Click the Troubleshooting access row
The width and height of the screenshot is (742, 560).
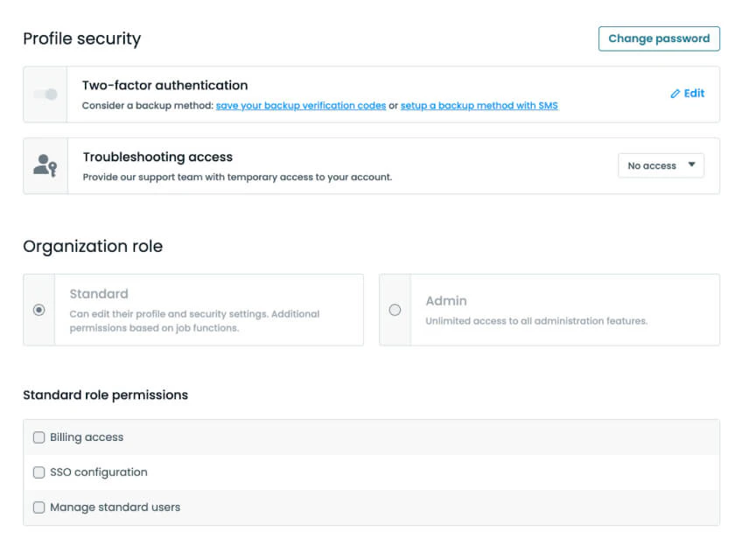157,157
